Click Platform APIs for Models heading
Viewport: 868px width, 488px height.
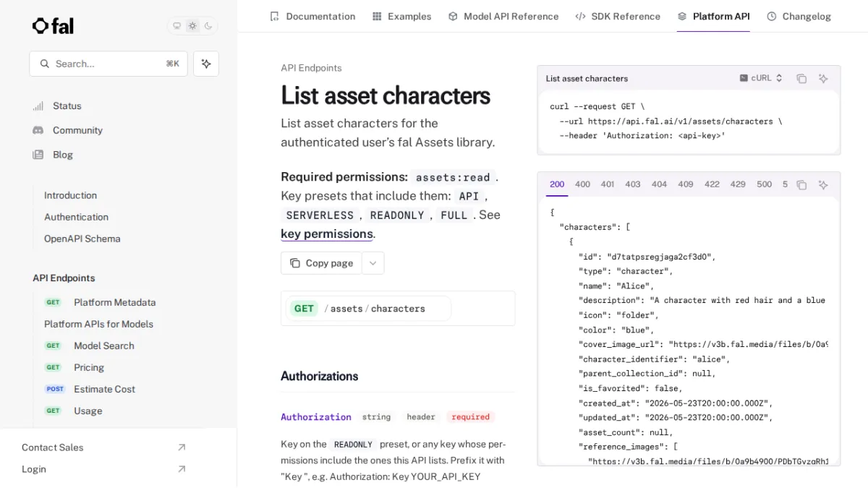pos(98,324)
